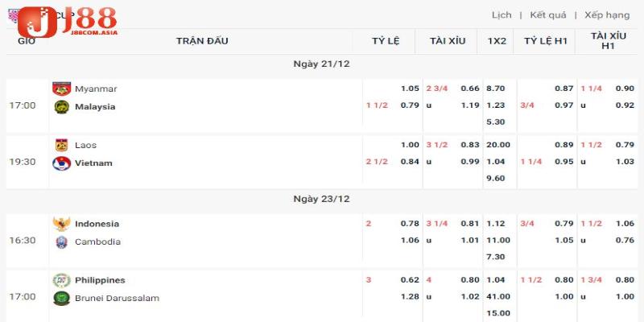The width and height of the screenshot is (644, 322).
Task: Click the J88 logo
Action: (67, 22)
